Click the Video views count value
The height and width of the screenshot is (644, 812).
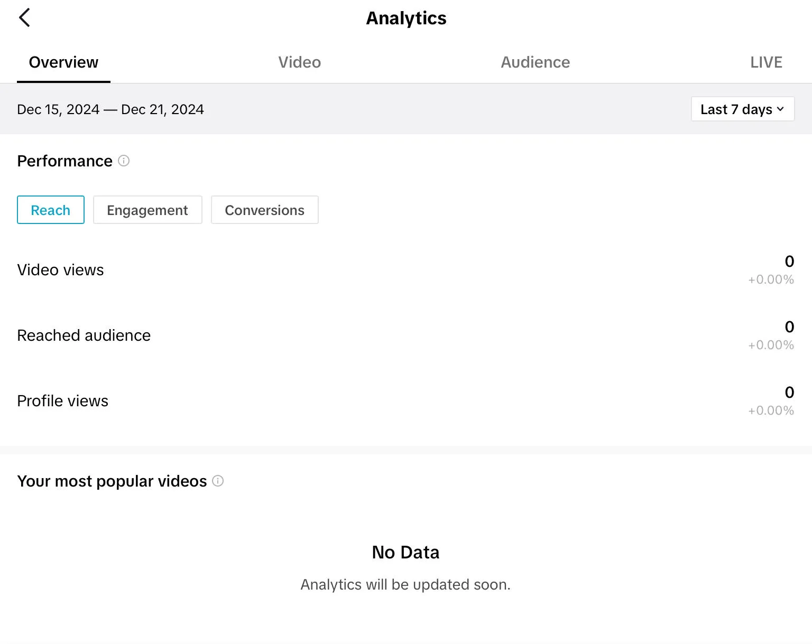[x=789, y=262]
